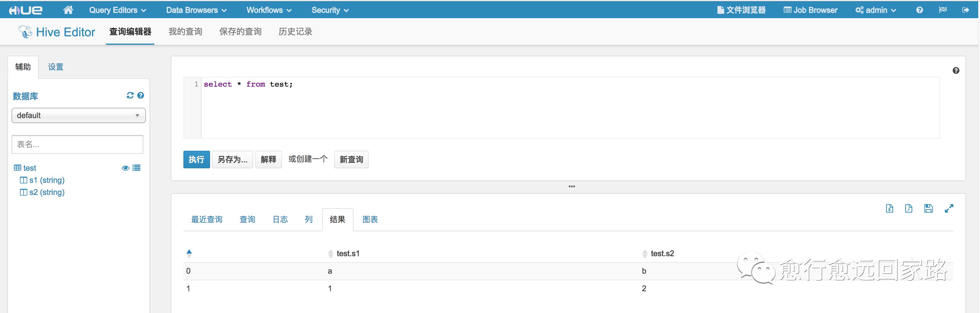Switch to 历史记录 tab
This screenshot has height=313, width=980.
[x=295, y=31]
